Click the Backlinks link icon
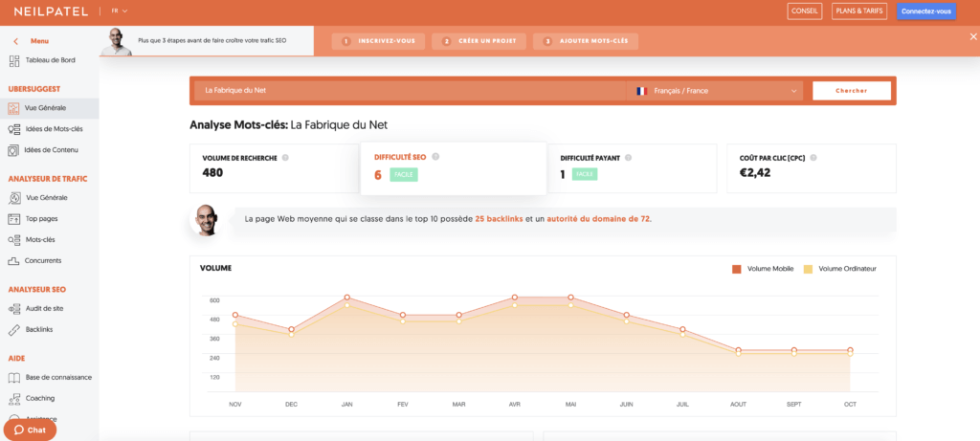Image resolution: width=980 pixels, height=441 pixels. [x=14, y=329]
